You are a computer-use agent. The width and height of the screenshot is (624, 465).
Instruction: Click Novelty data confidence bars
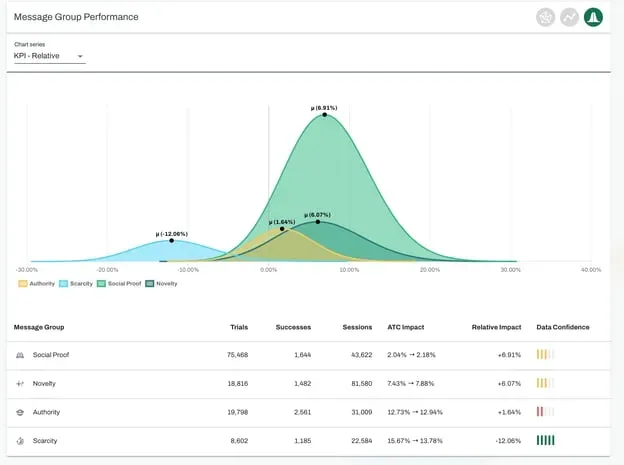pos(545,383)
